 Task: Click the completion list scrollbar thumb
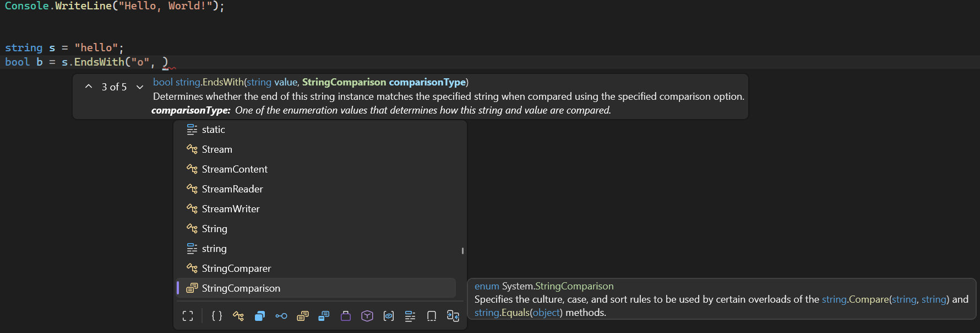[x=462, y=251]
